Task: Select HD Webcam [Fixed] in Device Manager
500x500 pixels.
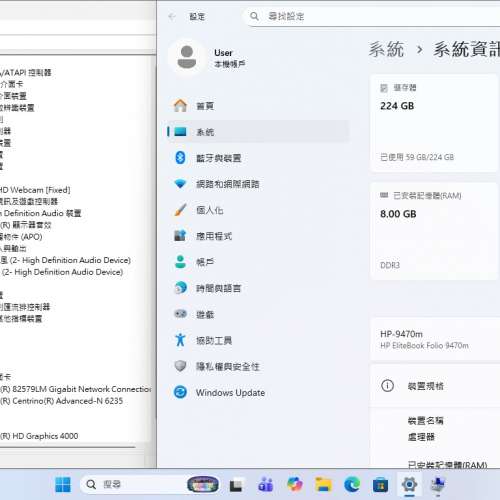Action: pos(35,190)
